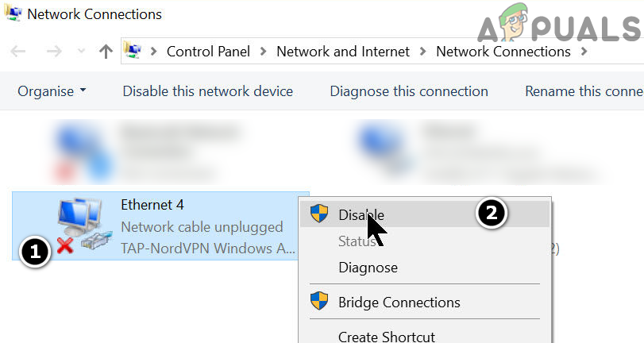
Task: Click the shield icon beside Bridge Connections
Action: [319, 303]
